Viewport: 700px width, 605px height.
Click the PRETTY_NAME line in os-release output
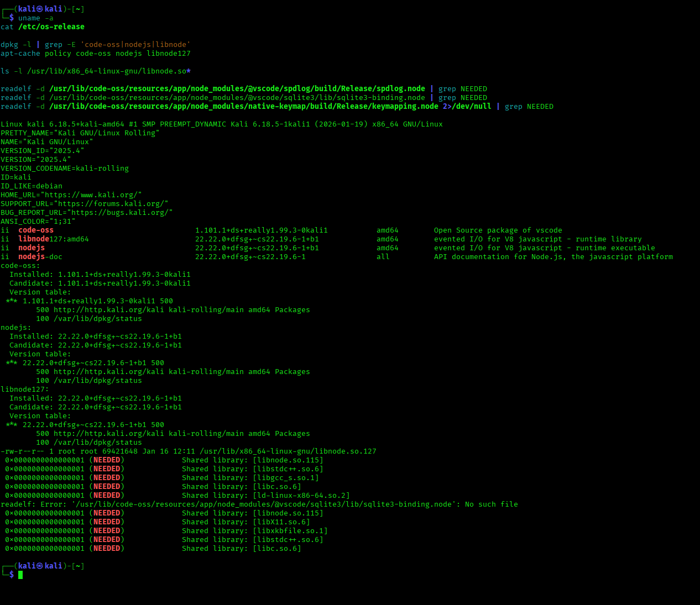click(80, 133)
